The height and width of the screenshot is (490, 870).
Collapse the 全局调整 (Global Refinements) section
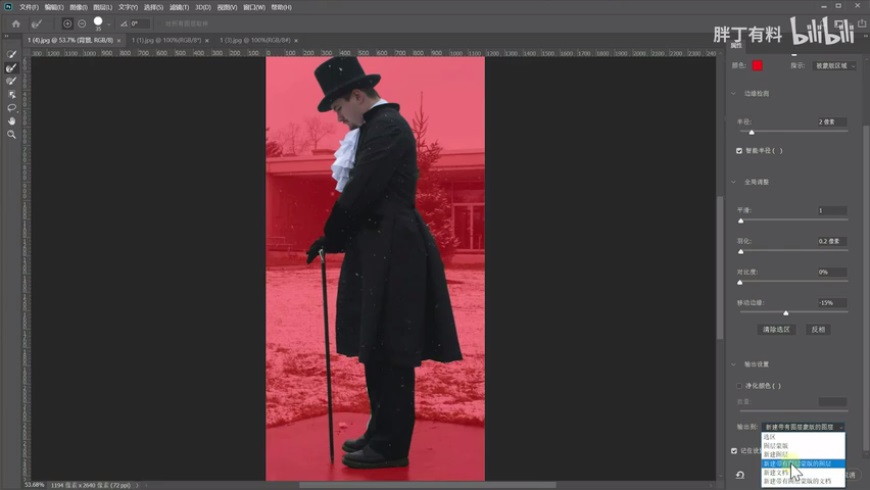pos(733,182)
